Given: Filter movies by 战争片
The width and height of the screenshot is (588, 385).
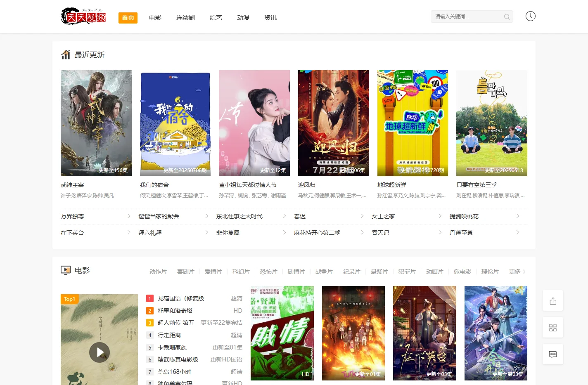Looking at the screenshot, I should coord(324,272).
